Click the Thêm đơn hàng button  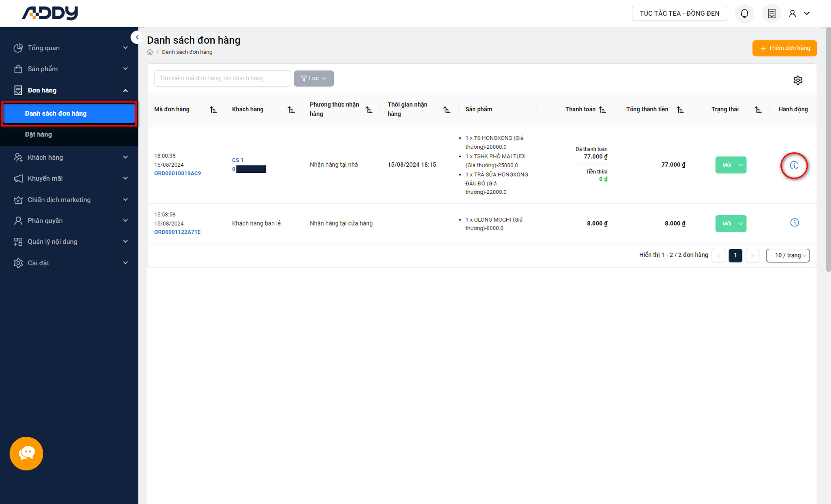click(x=784, y=48)
